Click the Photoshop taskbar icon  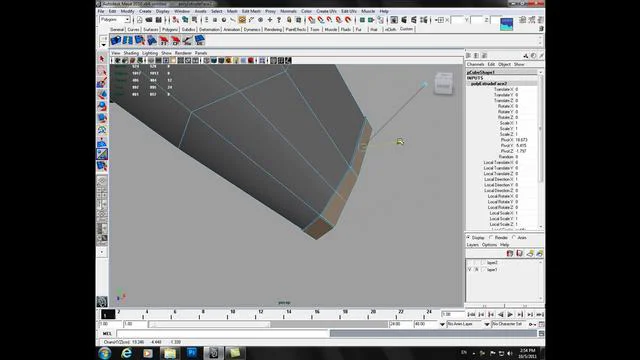191,353
